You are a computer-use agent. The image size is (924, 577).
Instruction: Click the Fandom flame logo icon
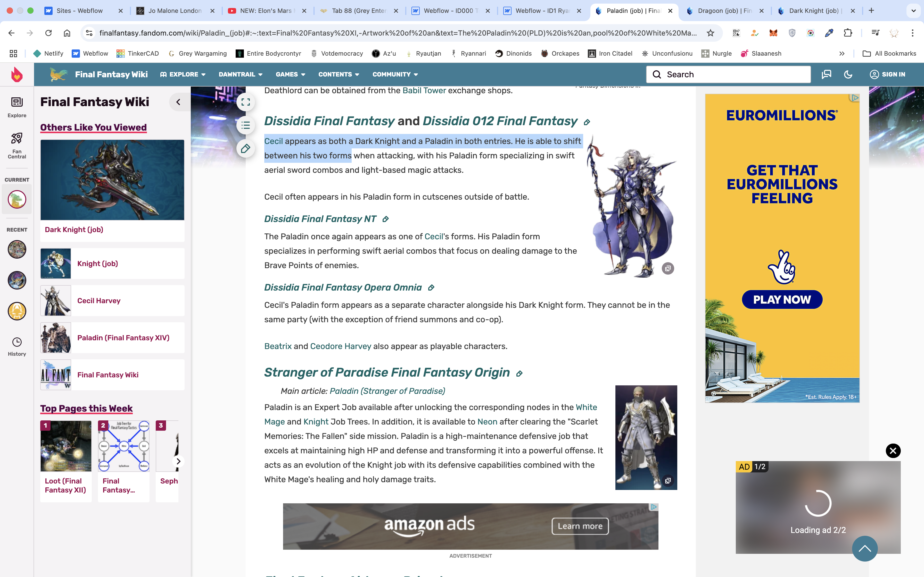(x=17, y=74)
